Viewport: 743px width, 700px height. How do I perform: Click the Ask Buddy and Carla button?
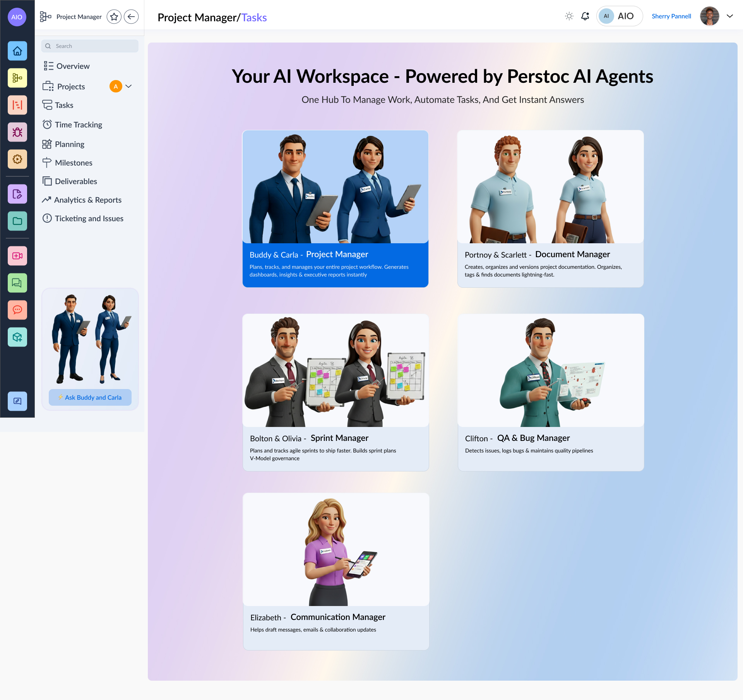click(x=90, y=398)
